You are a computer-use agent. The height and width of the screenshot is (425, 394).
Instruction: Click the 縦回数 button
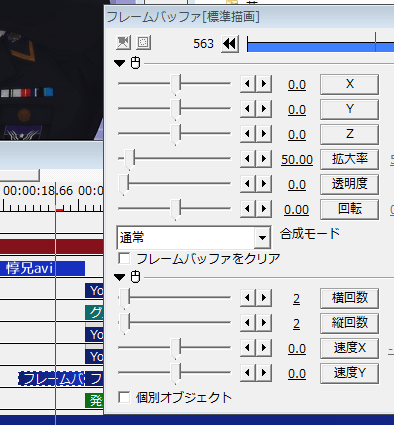pyautogui.click(x=349, y=323)
